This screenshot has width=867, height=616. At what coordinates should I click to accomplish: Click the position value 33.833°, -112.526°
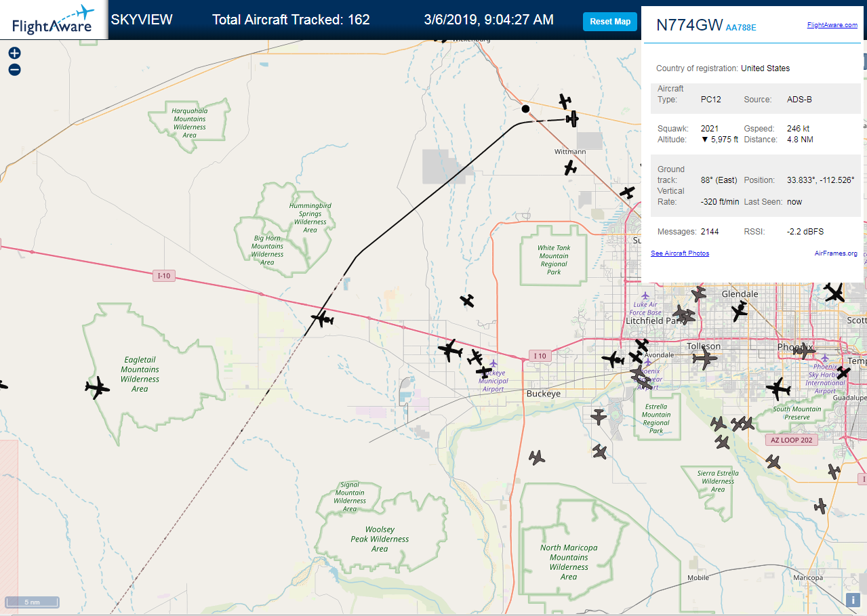point(820,180)
